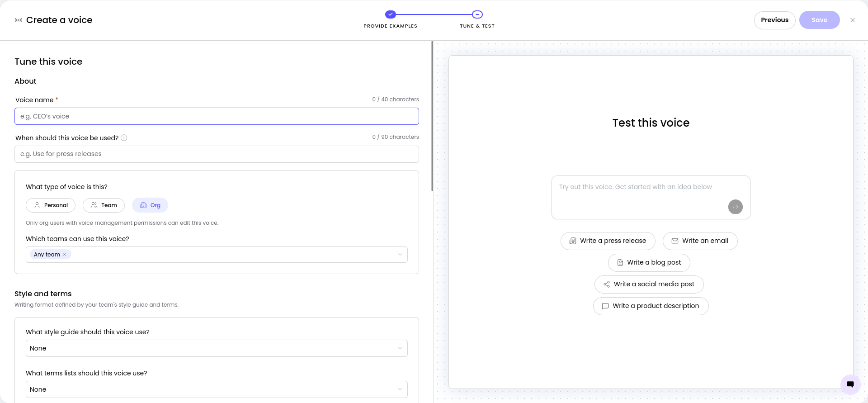868x403 pixels.
Task: Open the terms lists dropdown
Action: tap(217, 389)
